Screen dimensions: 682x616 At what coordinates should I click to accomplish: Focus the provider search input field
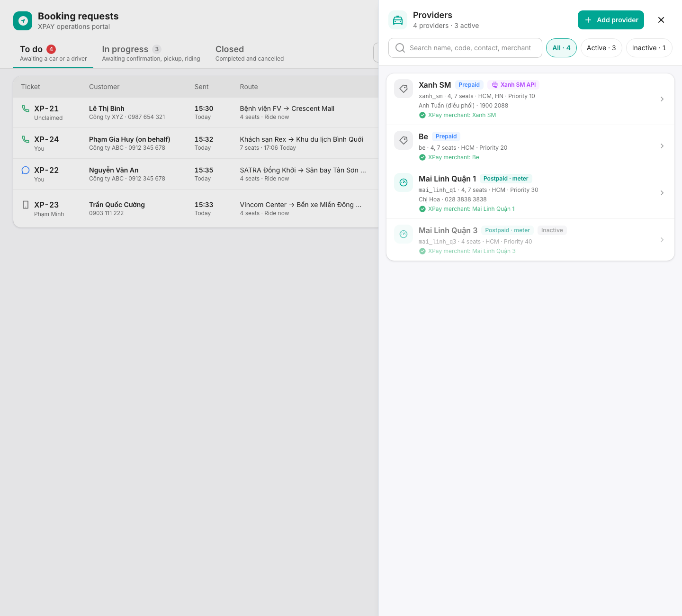click(x=465, y=48)
